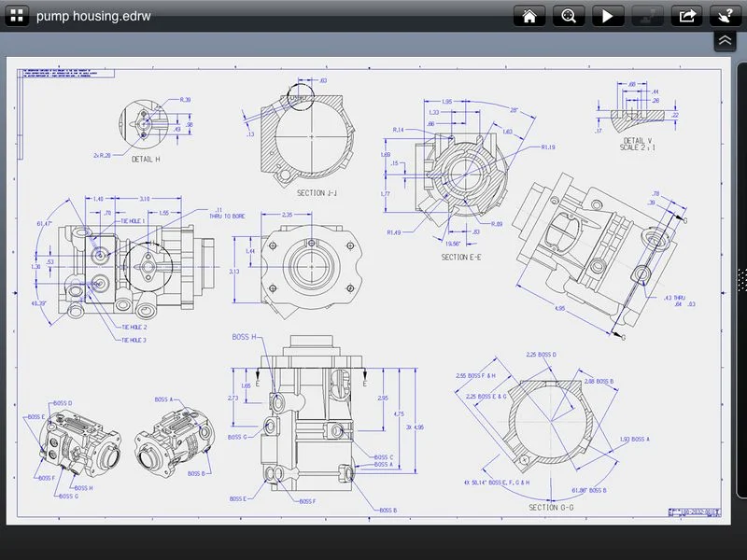Image resolution: width=747 pixels, height=560 pixels.
Task: Tap the 'R1.49' radius dimension
Action: coord(393,232)
